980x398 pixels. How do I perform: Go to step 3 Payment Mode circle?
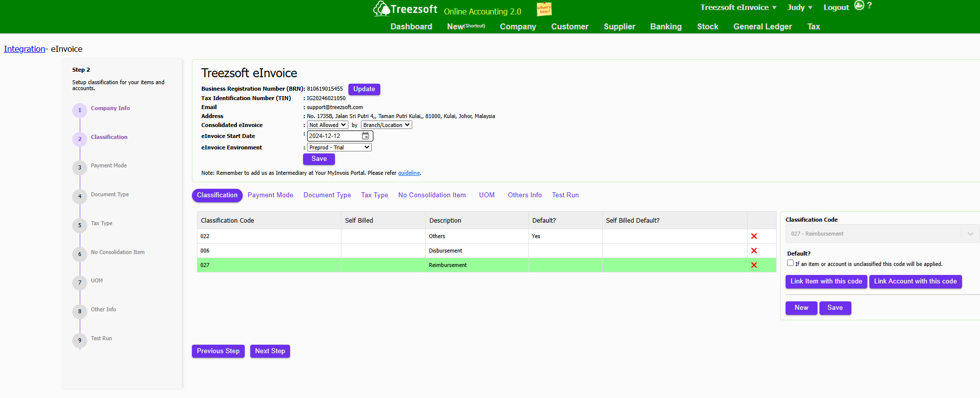(x=80, y=168)
